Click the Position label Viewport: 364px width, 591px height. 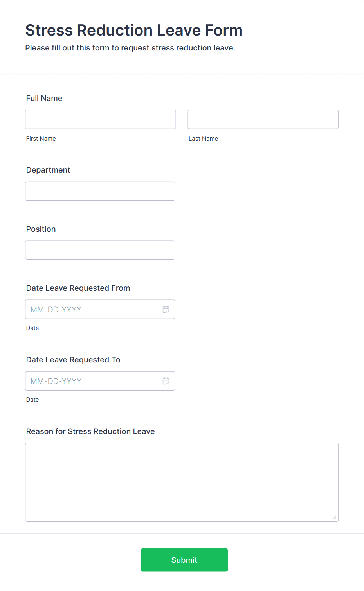click(x=41, y=229)
